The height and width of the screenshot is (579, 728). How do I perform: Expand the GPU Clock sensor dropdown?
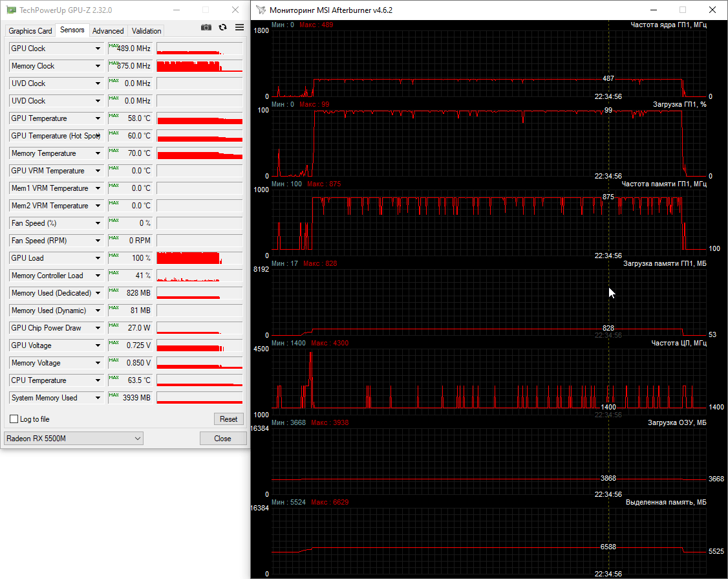point(98,49)
